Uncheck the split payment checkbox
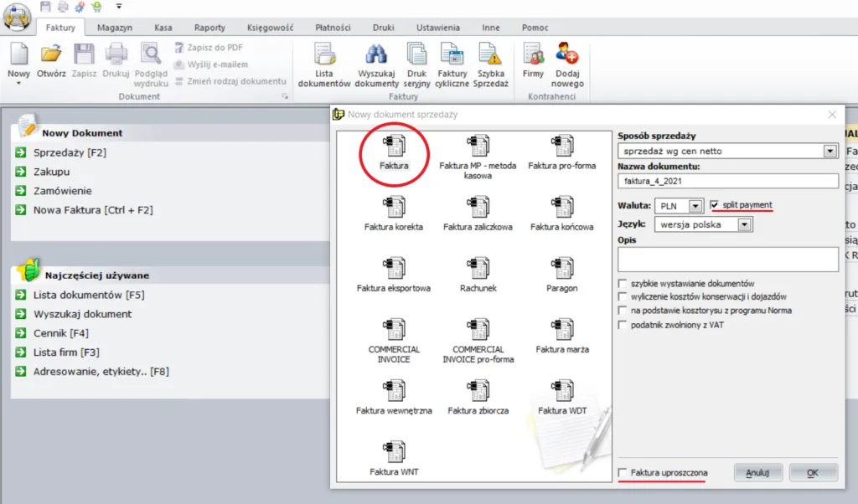This screenshot has height=504, width=858. click(x=715, y=205)
